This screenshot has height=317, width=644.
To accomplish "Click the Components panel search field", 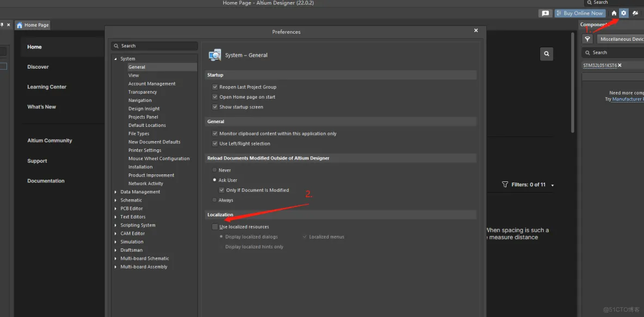I will [x=613, y=53].
